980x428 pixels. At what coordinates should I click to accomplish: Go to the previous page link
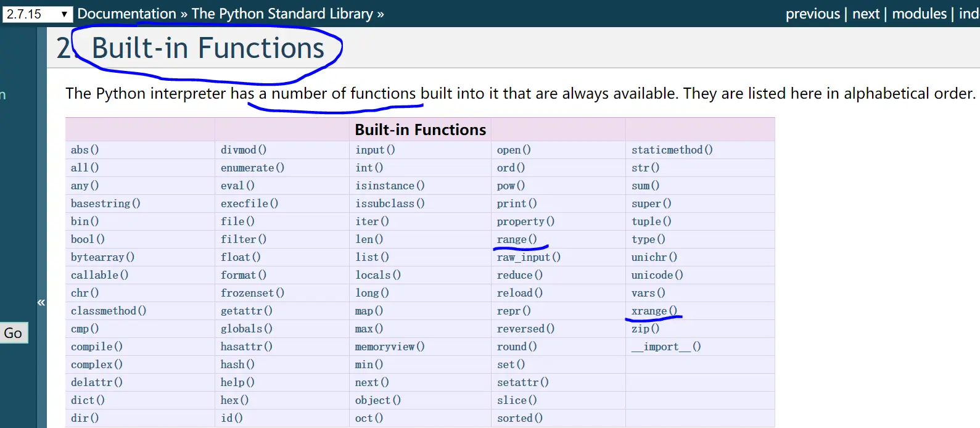[813, 14]
